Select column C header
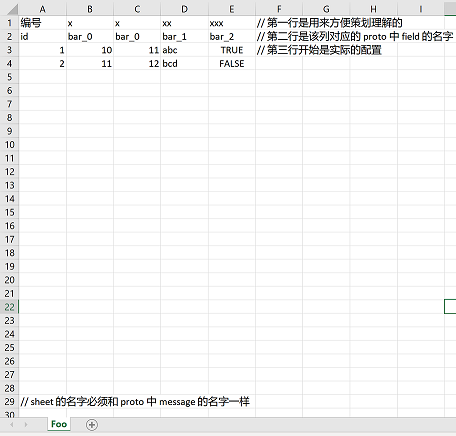The image size is (456, 436). (137, 9)
